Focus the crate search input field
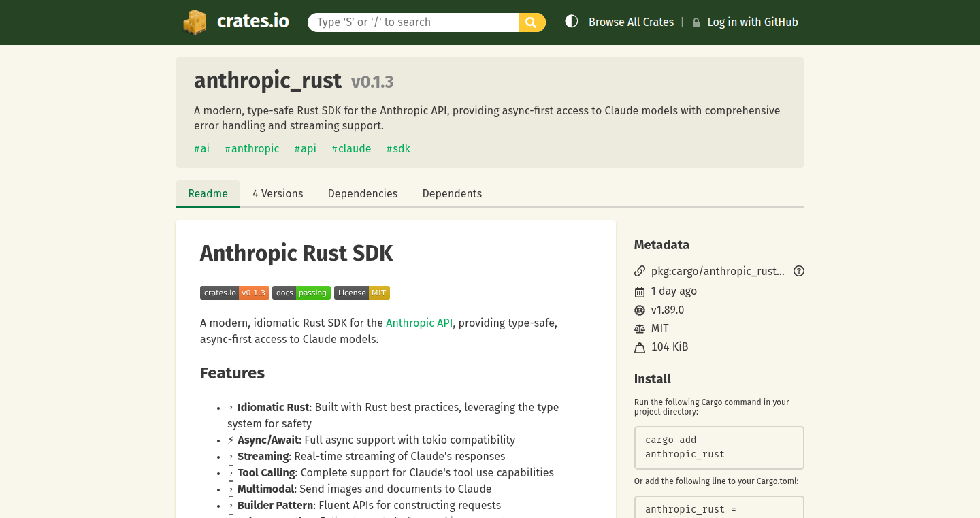This screenshot has height=518, width=980. pos(414,22)
